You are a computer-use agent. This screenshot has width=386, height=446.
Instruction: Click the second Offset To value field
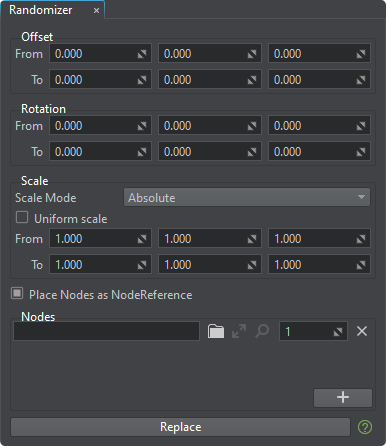210,80
